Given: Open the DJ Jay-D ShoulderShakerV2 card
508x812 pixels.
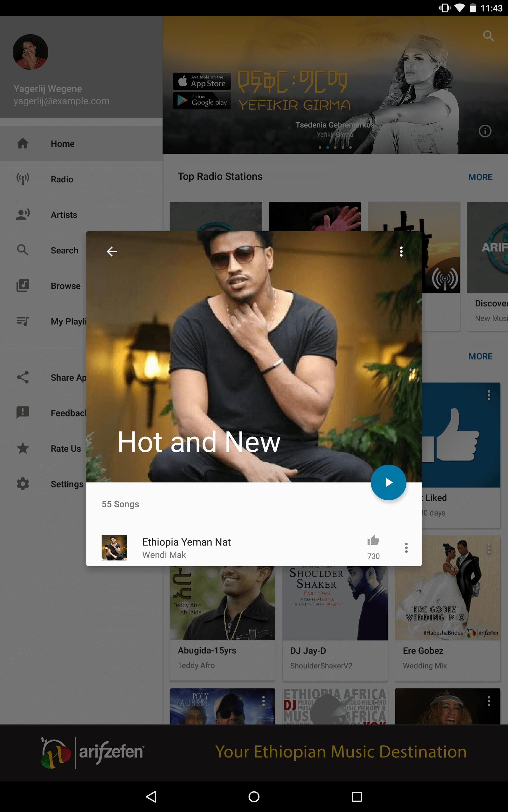Looking at the screenshot, I should click(335, 623).
